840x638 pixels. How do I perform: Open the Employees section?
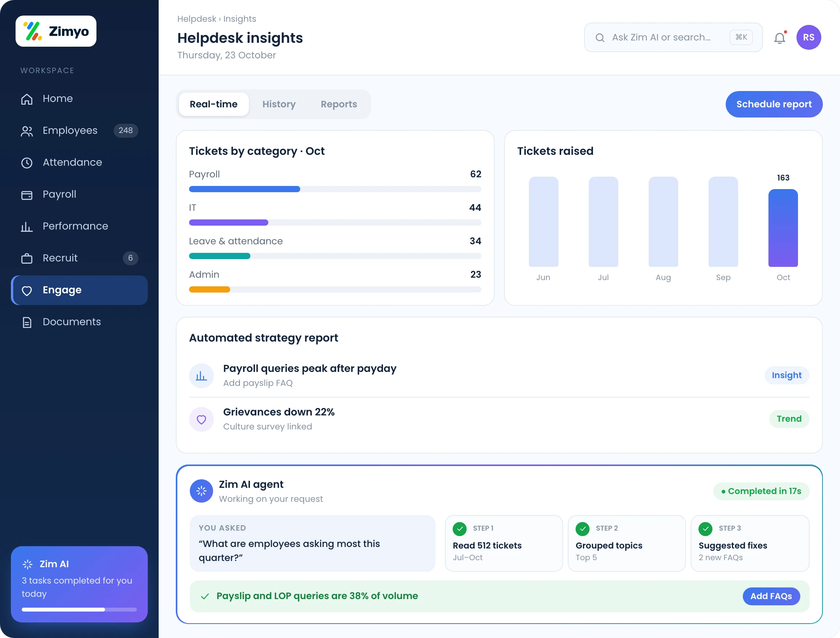[79, 130]
